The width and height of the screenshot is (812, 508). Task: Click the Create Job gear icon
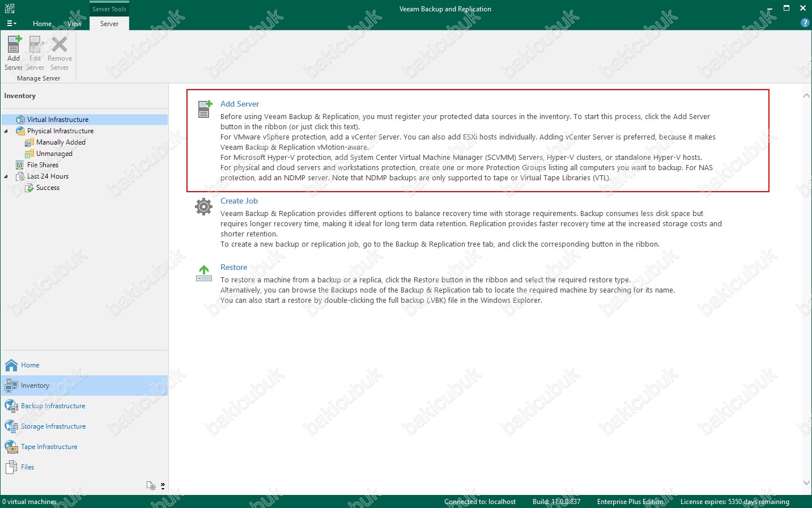click(x=204, y=206)
